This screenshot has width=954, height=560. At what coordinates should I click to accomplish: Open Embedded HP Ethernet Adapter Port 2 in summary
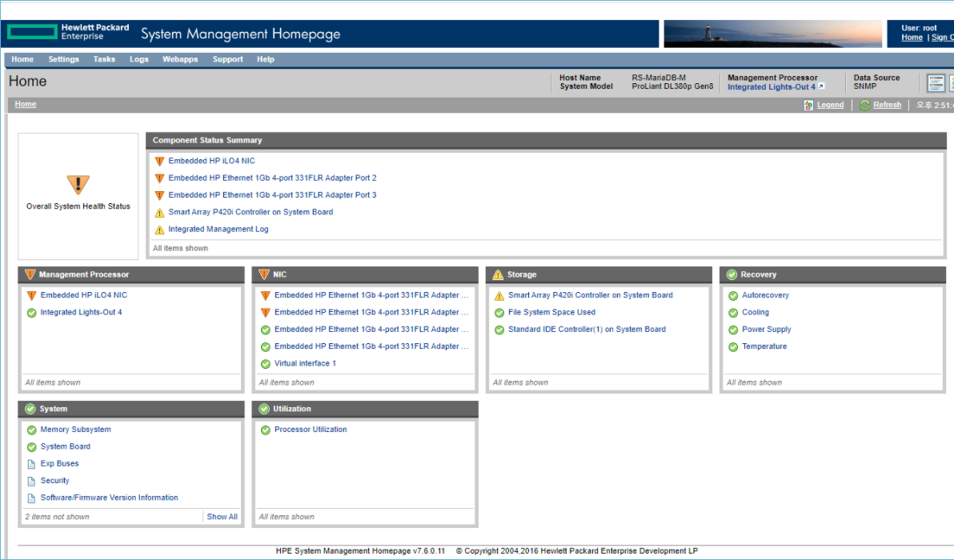point(272,178)
